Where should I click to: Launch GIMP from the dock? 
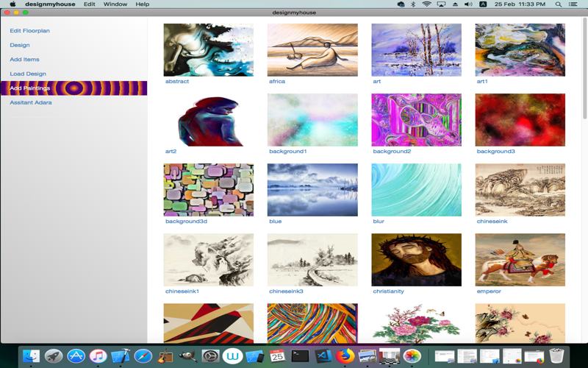[x=187, y=355]
